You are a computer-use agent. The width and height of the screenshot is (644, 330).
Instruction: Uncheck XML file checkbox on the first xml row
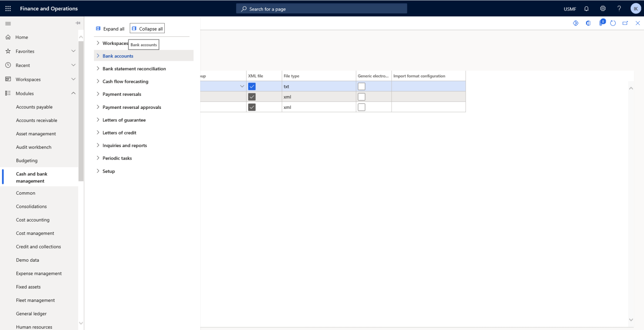click(252, 96)
